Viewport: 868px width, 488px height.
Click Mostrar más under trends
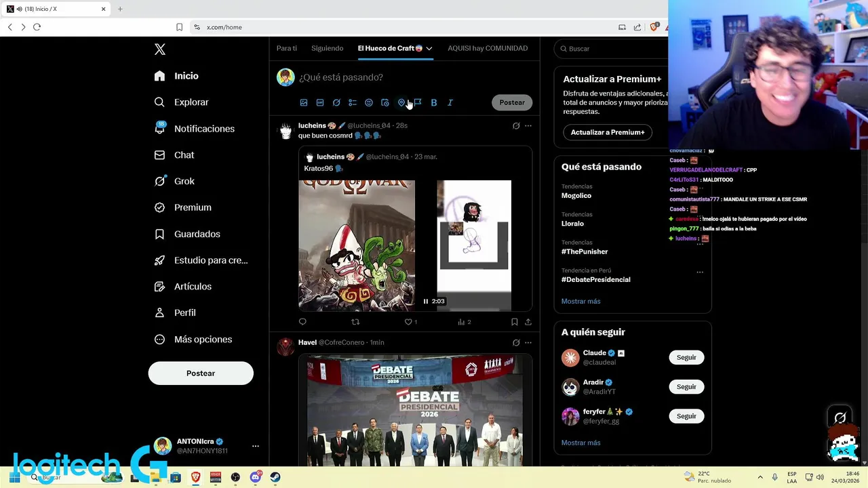580,301
